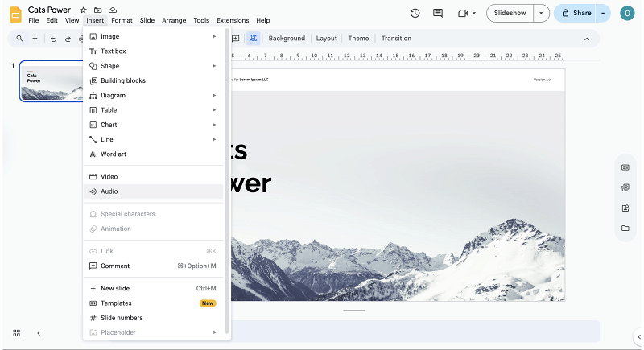The image size is (644, 350).
Task: Click the Layout toolbar button
Action: tap(327, 39)
